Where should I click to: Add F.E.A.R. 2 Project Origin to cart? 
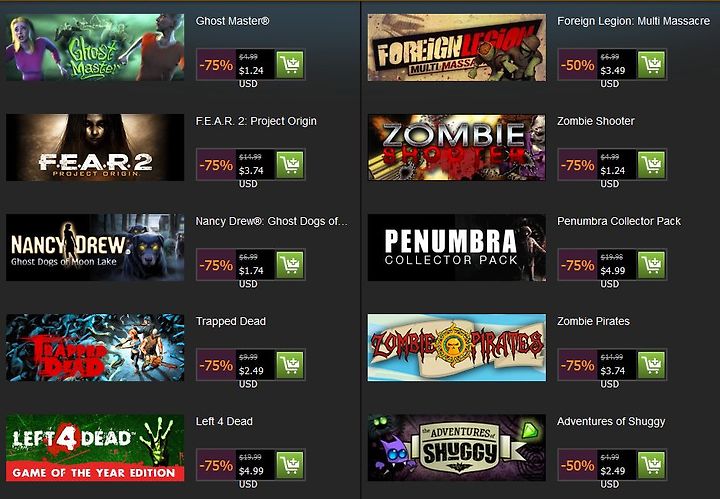290,165
